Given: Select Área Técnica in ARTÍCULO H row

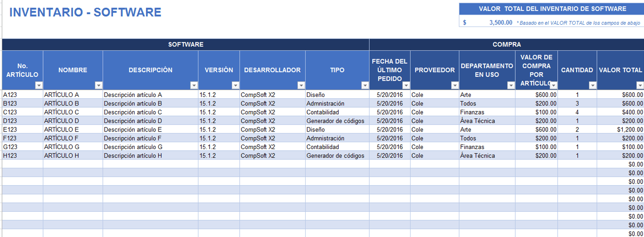Looking at the screenshot, I should point(487,155).
